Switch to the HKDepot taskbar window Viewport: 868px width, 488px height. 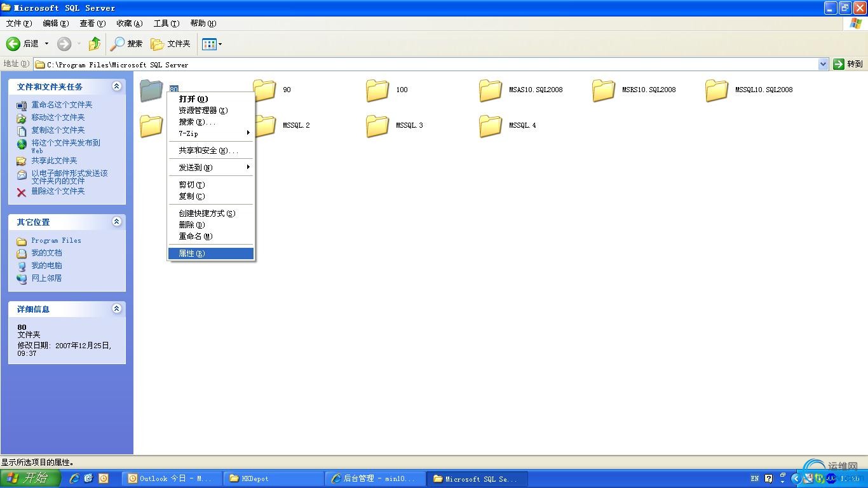[x=274, y=478]
